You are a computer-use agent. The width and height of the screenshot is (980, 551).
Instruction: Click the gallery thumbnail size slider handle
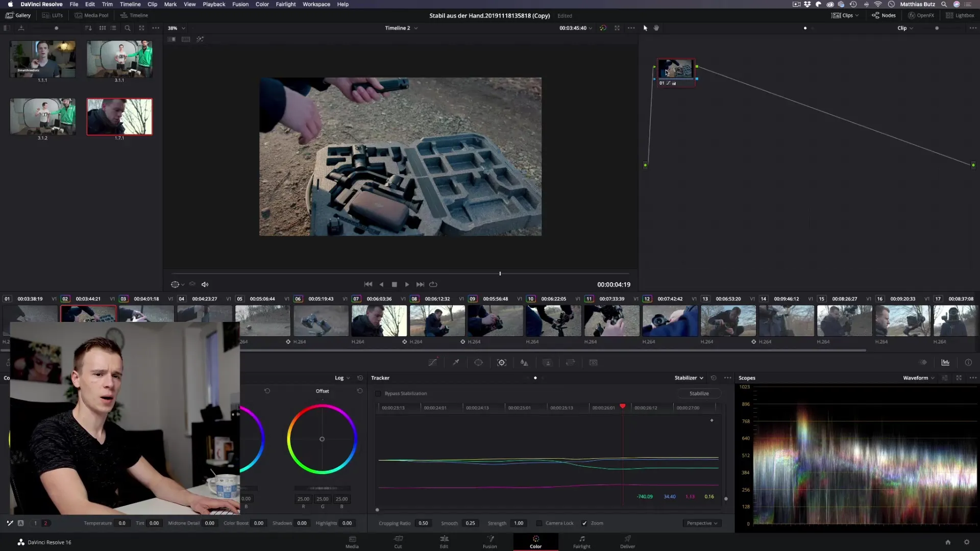click(x=56, y=28)
